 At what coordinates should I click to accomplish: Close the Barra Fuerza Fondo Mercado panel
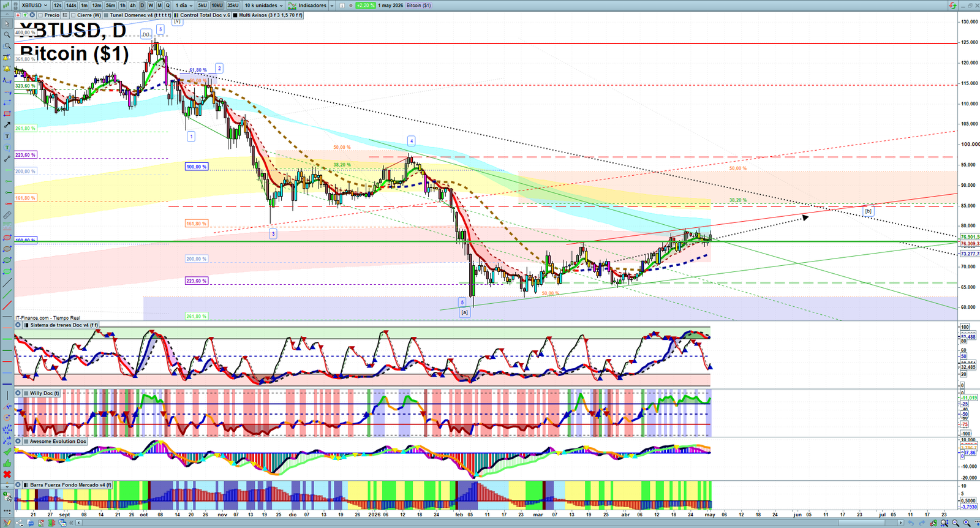pyautogui.click(x=18, y=485)
